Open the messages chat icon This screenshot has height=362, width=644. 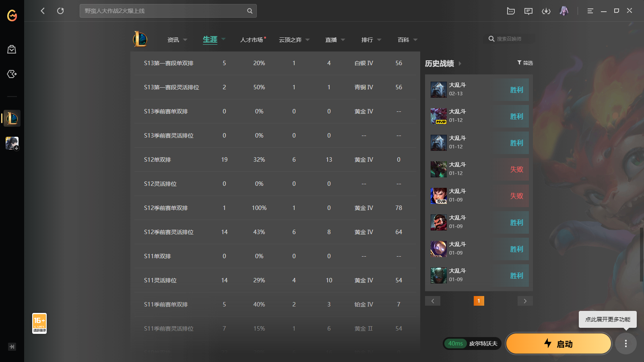tap(528, 11)
